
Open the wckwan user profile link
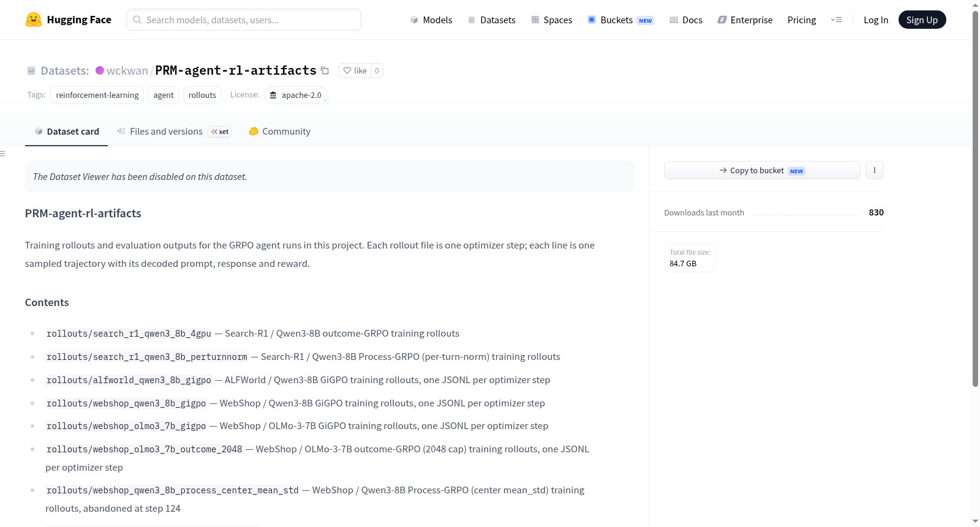click(127, 70)
